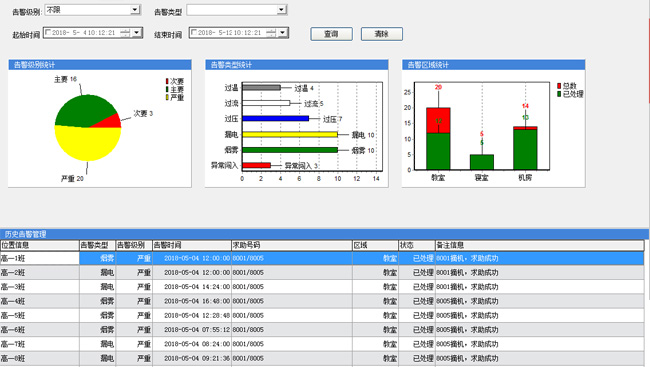The image size is (650, 367).
Task: Click the 结束时间 spinner arrows
Action: click(271, 32)
